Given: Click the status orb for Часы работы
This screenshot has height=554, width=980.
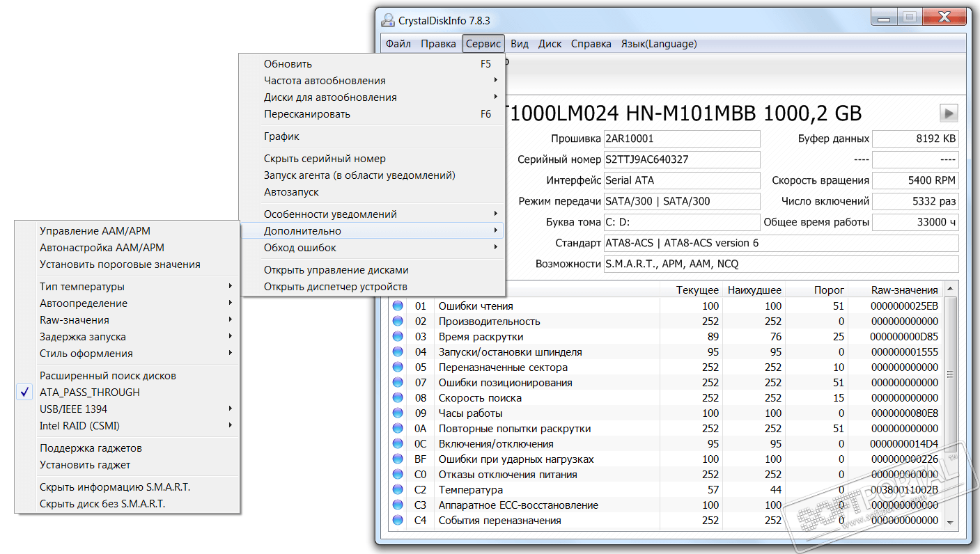Looking at the screenshot, I should click(398, 413).
